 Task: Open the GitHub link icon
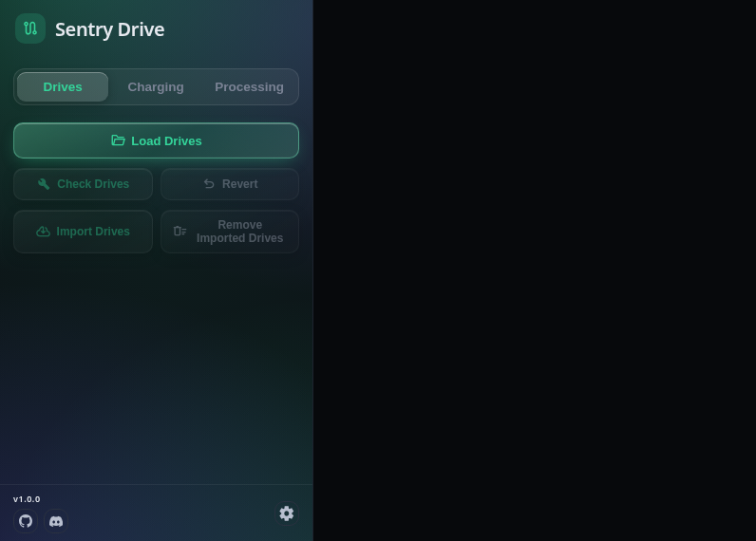point(26,521)
